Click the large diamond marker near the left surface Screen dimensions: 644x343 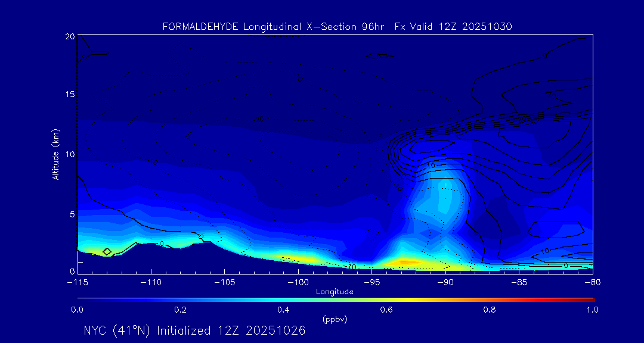(x=107, y=252)
